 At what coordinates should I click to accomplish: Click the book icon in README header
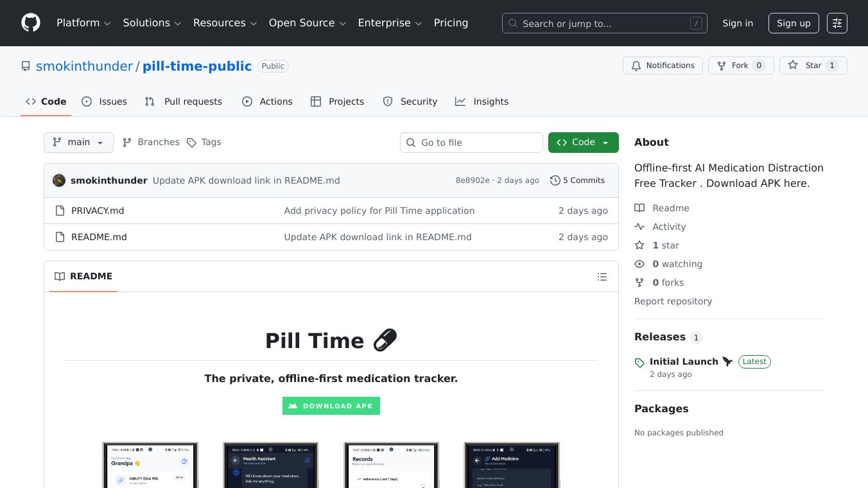coord(60,276)
